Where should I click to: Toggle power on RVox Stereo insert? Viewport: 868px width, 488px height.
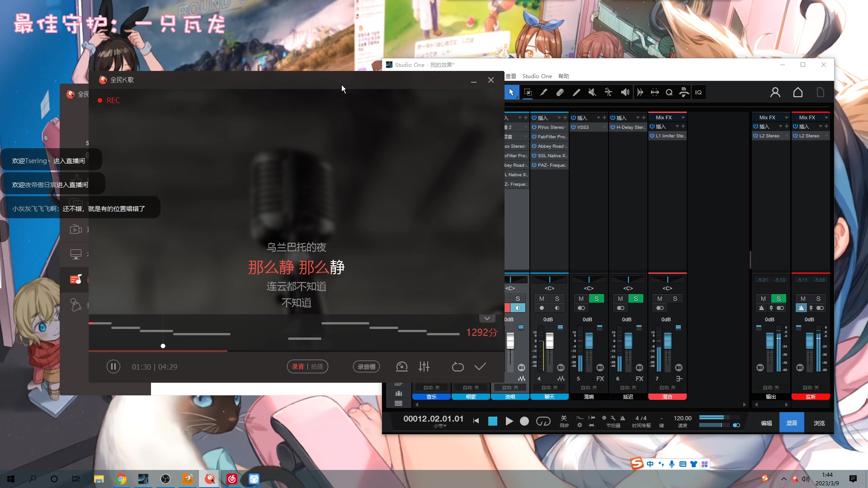534,127
